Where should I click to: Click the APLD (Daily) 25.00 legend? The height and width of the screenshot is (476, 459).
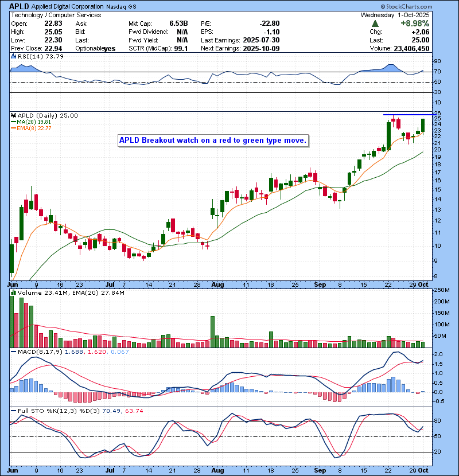(x=48, y=115)
